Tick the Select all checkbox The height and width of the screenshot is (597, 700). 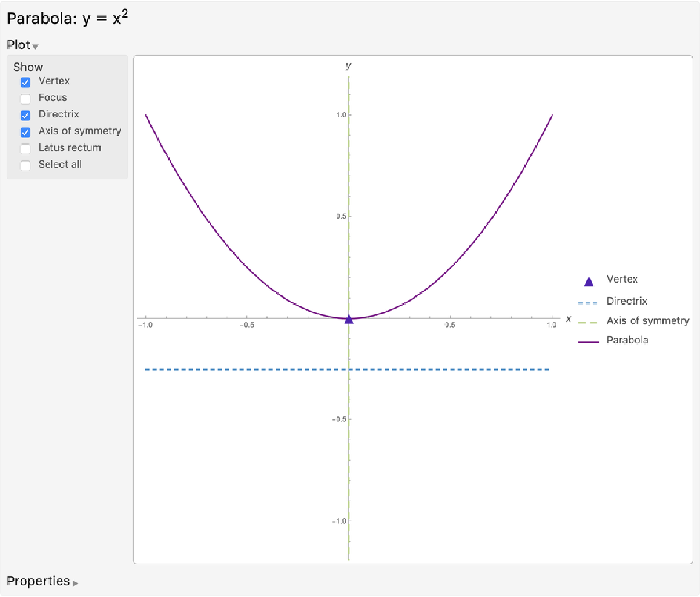[25, 165]
